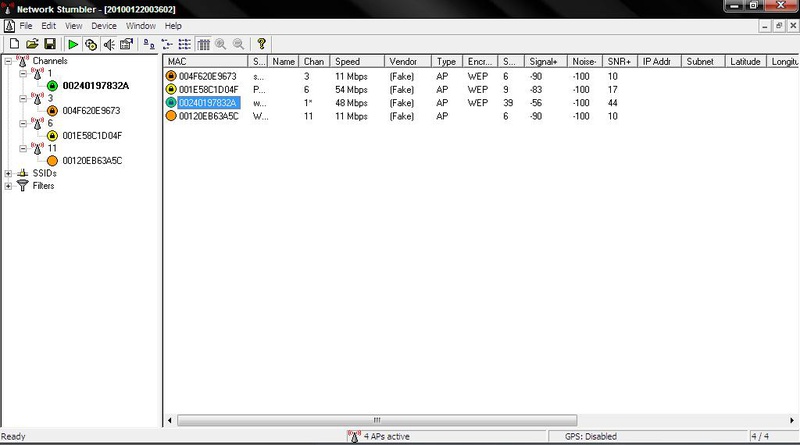Viewport: 800px width, 445px height.
Task: Open the Device menu
Action: click(104, 26)
